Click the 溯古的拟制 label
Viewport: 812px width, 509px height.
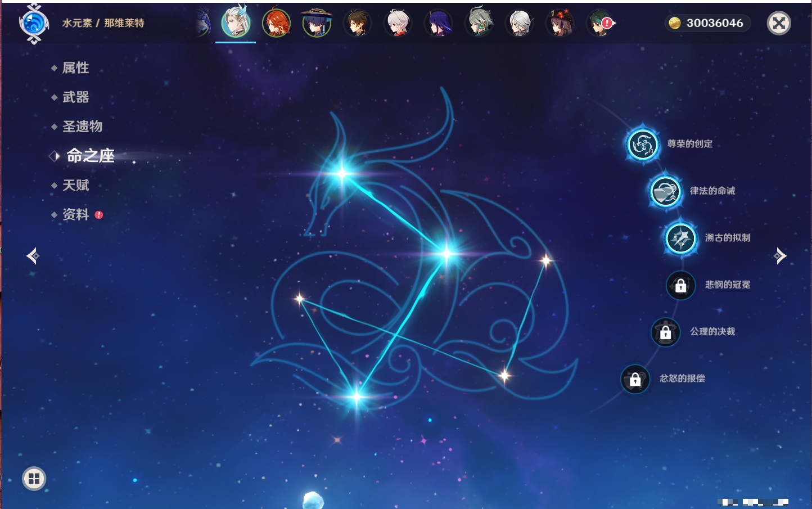(x=728, y=237)
